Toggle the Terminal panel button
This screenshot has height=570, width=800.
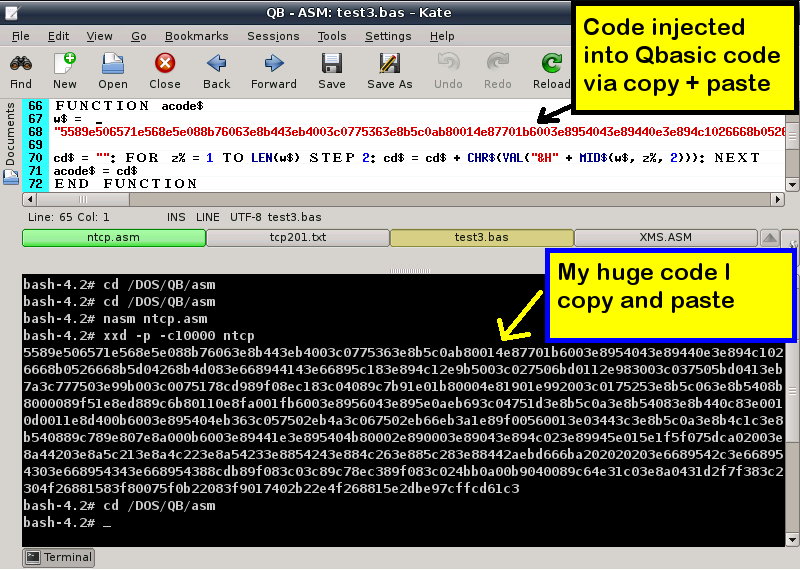[58, 557]
